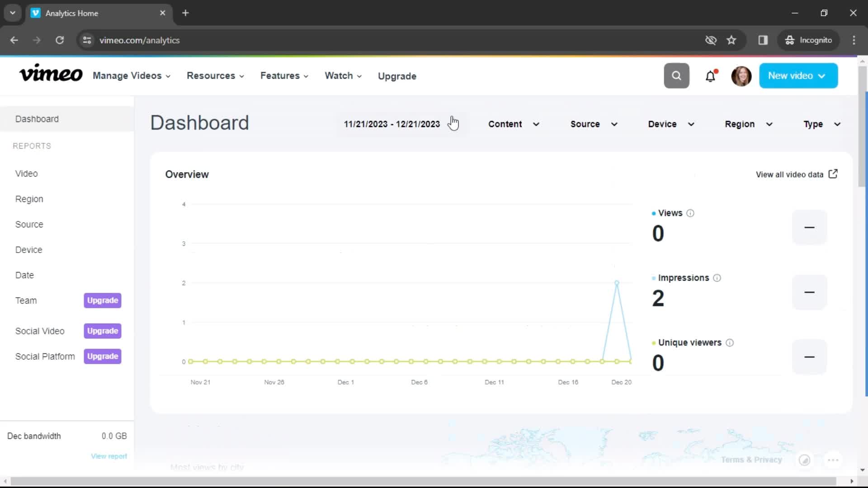Screen dimensions: 868x488
Task: Open the Video report
Action: pyautogui.click(x=26, y=174)
